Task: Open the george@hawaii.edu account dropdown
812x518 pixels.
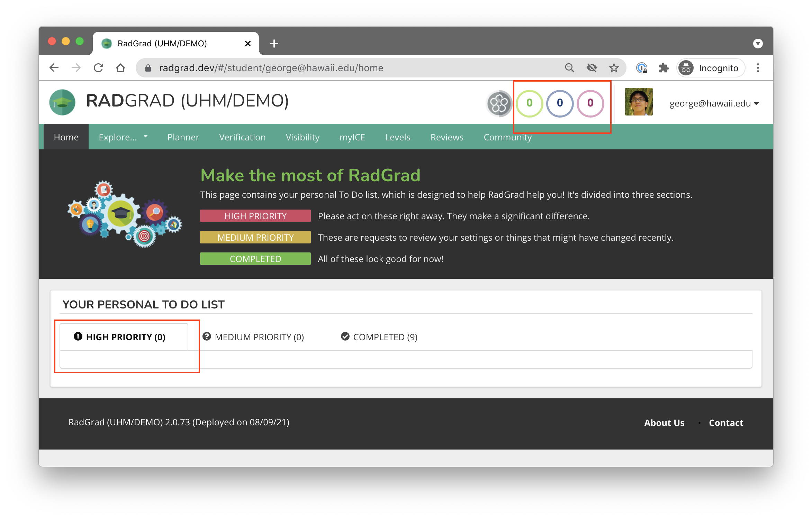Action: [714, 103]
